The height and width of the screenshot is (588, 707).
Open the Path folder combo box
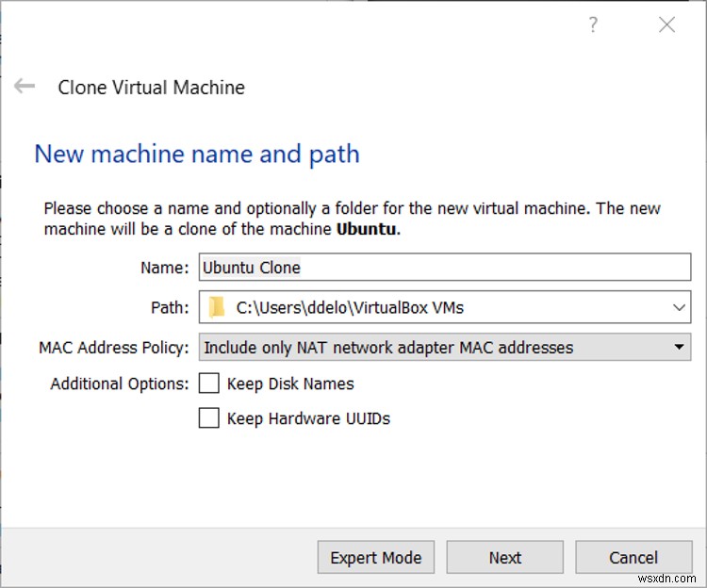click(x=445, y=307)
